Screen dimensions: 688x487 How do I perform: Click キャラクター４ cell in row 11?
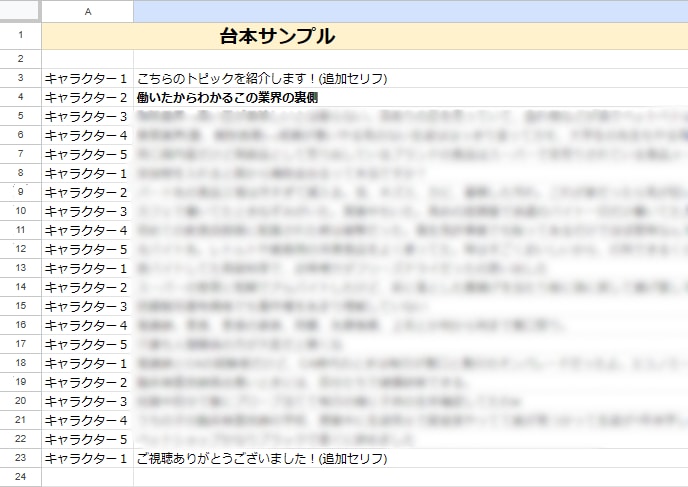pos(88,230)
